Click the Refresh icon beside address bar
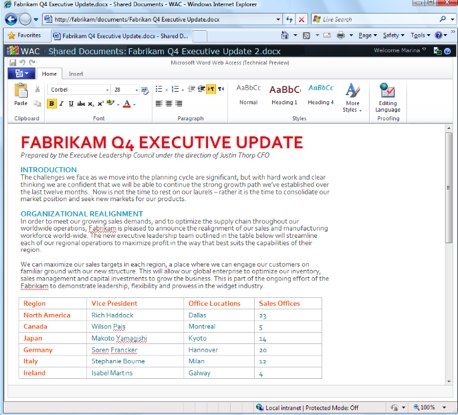Screen dimensions: 458x415 pyautogui.click(x=289, y=19)
